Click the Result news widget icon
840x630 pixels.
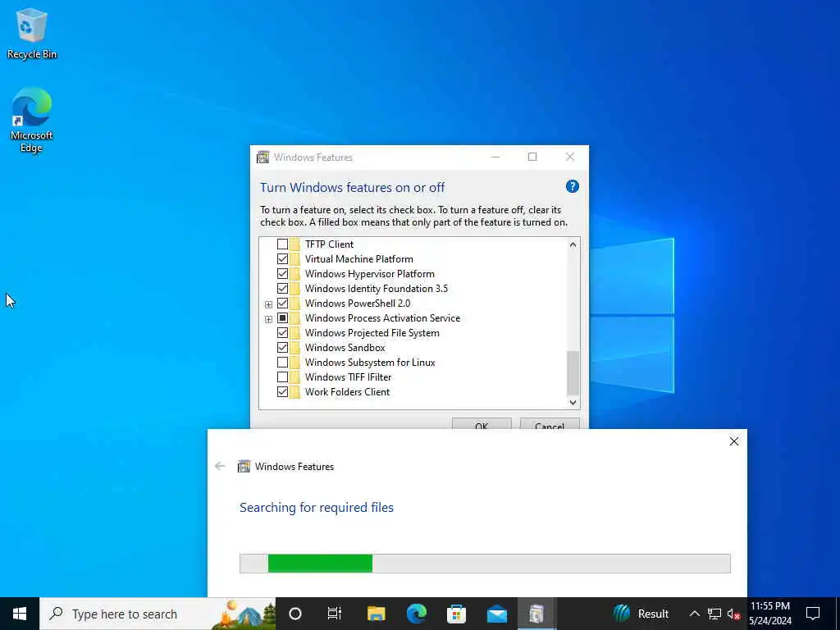622,614
